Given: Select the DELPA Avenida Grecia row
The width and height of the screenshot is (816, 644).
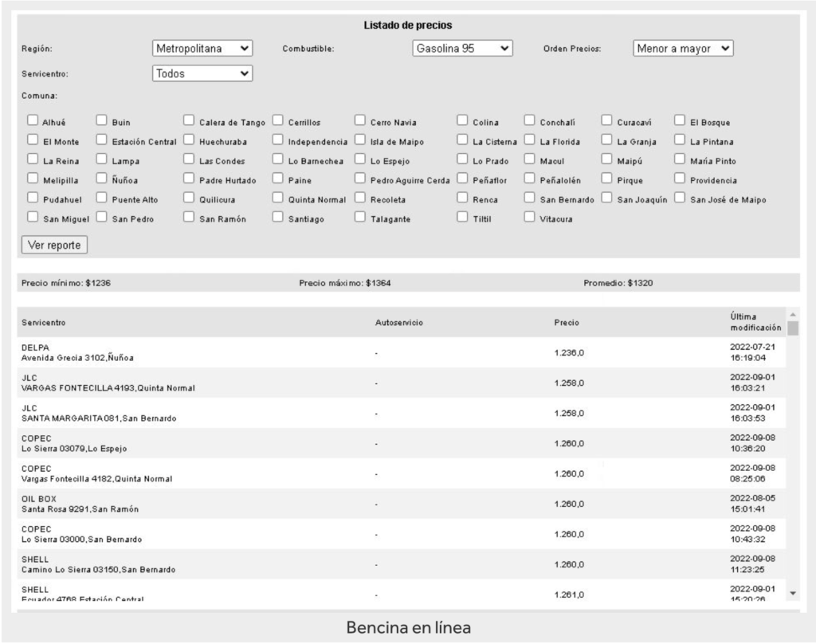Looking at the screenshot, I should 402,352.
